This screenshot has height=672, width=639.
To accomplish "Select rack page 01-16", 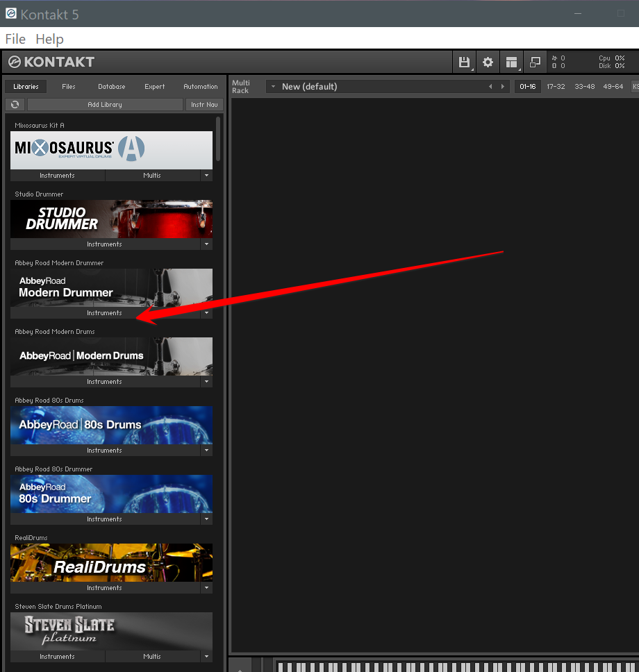I will [527, 87].
